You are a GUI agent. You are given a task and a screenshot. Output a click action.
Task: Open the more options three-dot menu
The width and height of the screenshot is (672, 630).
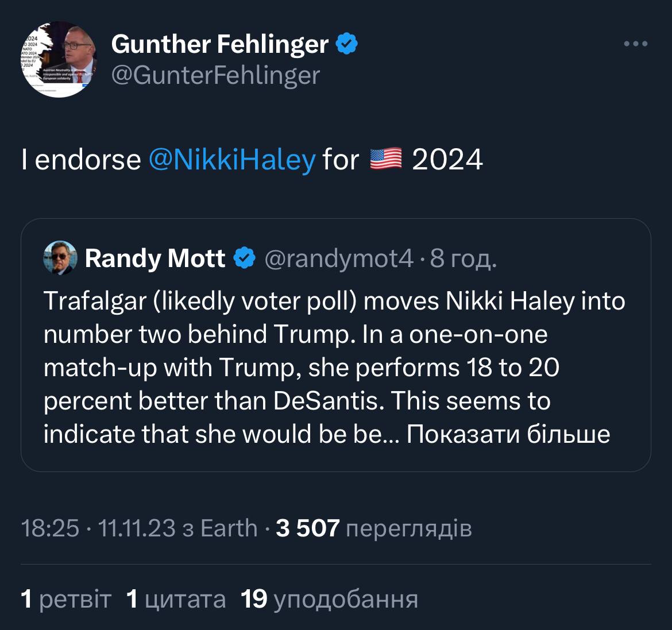pyautogui.click(x=636, y=44)
